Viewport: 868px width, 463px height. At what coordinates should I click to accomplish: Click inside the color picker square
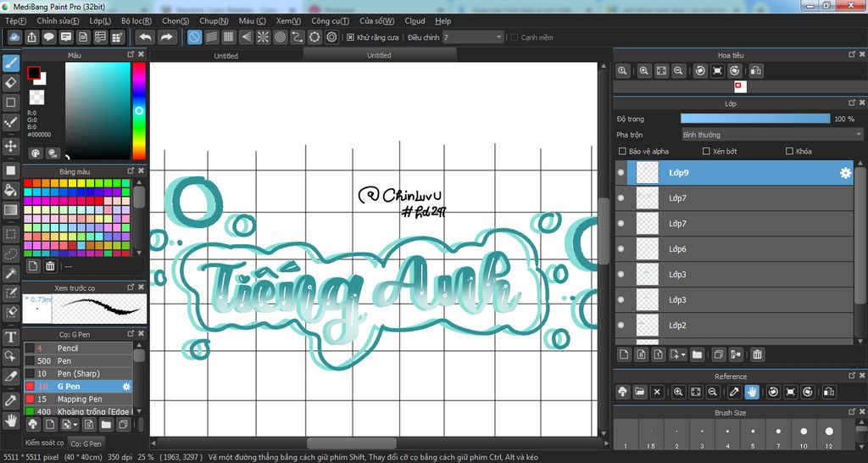click(x=98, y=111)
